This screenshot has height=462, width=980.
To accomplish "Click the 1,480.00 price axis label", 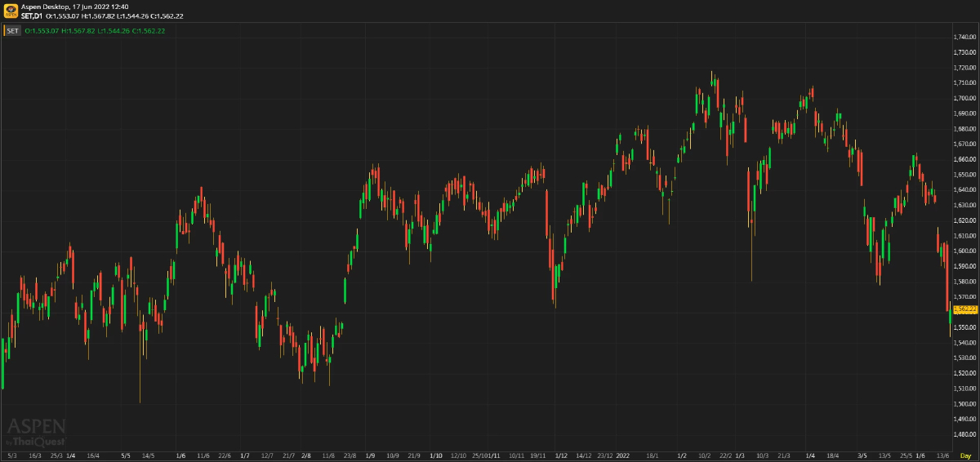I will pos(966,435).
